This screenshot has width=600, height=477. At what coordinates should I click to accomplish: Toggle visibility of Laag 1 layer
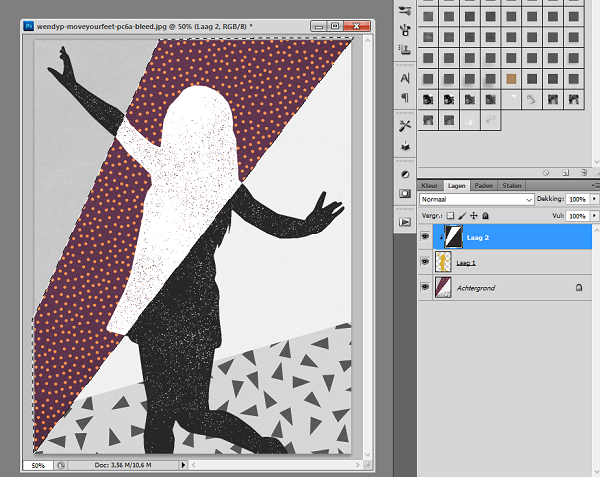(427, 262)
